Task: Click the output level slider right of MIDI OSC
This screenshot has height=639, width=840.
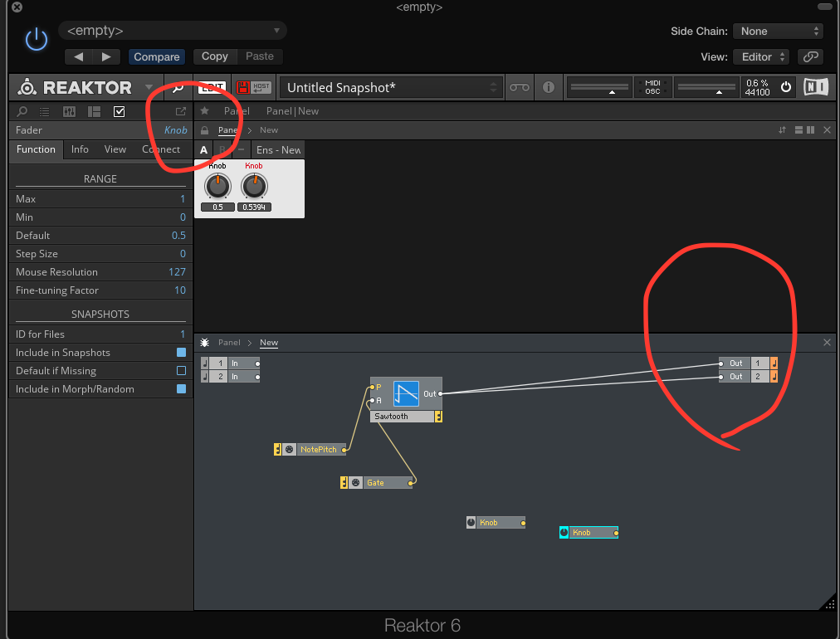Action: (x=706, y=87)
